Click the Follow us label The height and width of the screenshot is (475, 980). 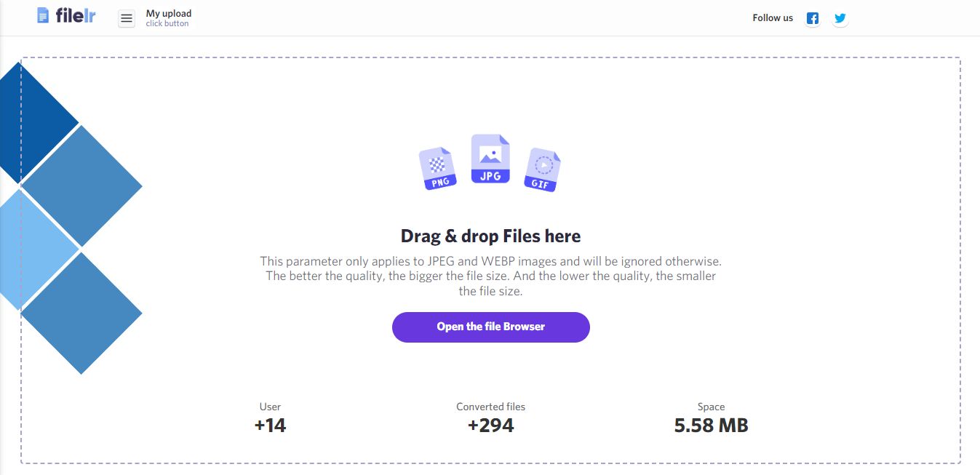coord(773,18)
